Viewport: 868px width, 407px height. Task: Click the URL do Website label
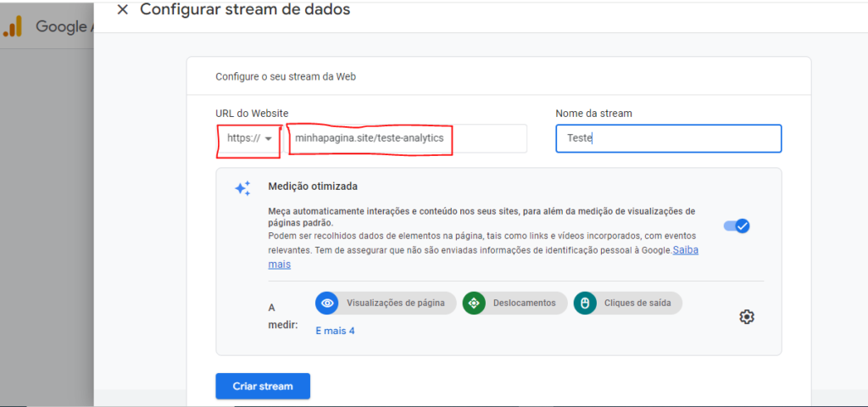click(252, 113)
